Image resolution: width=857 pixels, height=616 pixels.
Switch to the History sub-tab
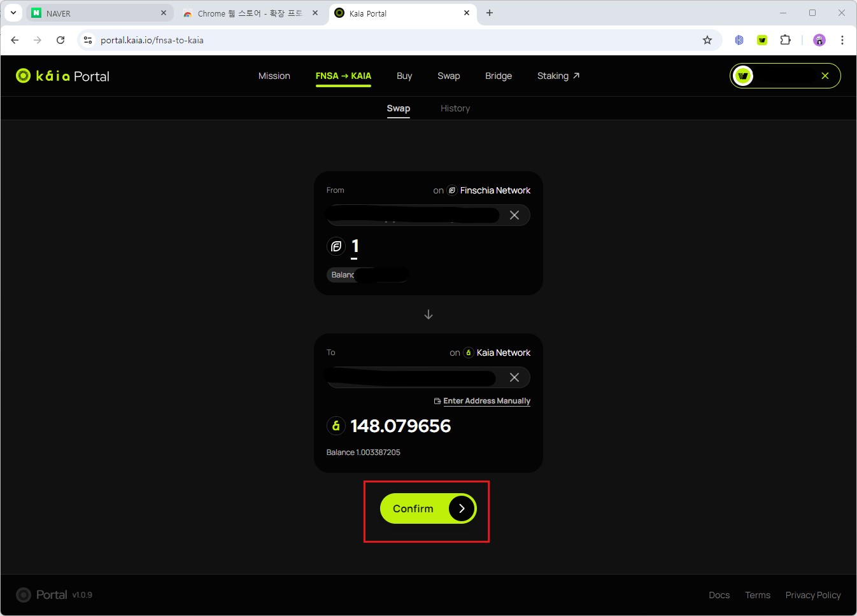455,108
